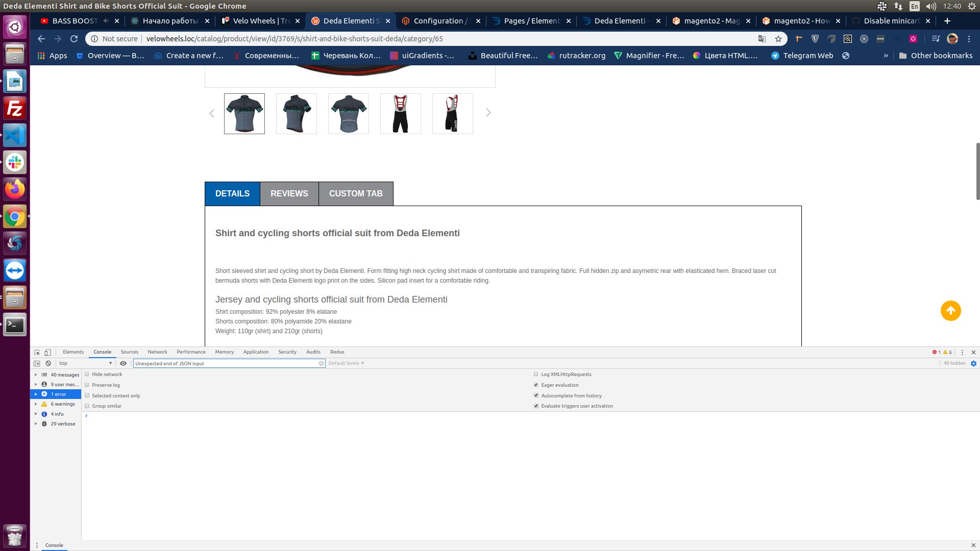The width and height of the screenshot is (980, 551).
Task: Switch to Configuration browser tab
Action: 441,21
